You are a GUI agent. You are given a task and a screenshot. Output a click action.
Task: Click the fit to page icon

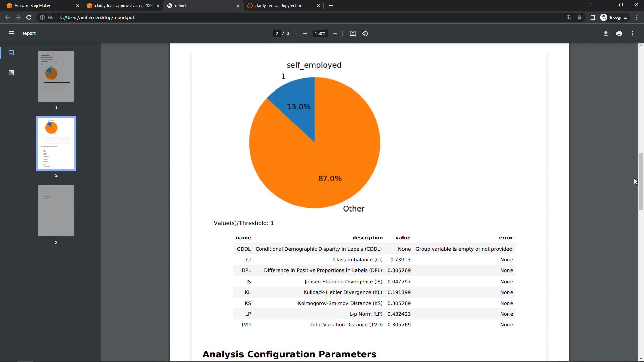tap(353, 33)
